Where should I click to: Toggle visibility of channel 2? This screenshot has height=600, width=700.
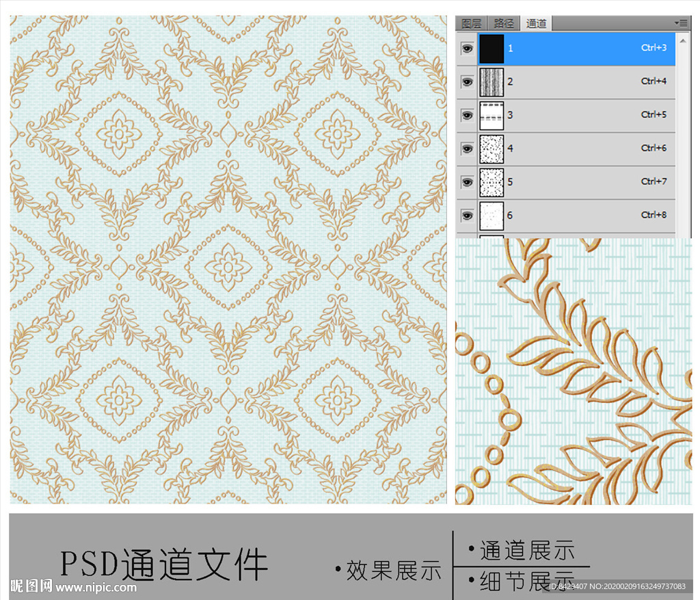[x=467, y=82]
